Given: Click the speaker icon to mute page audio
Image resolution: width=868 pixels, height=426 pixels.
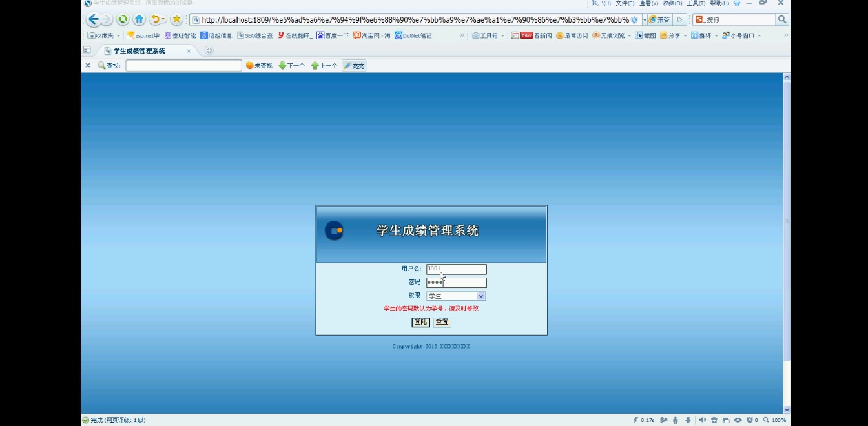Looking at the screenshot, I should [x=703, y=420].
